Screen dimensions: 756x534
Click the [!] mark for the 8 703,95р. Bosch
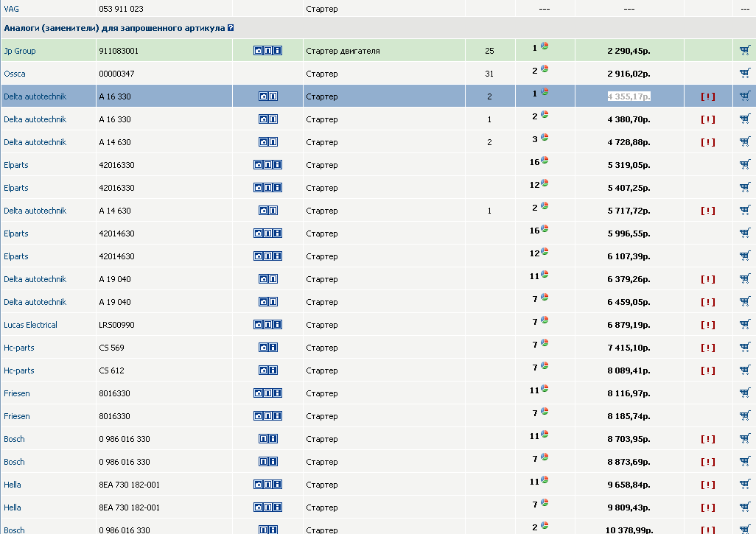(x=707, y=439)
